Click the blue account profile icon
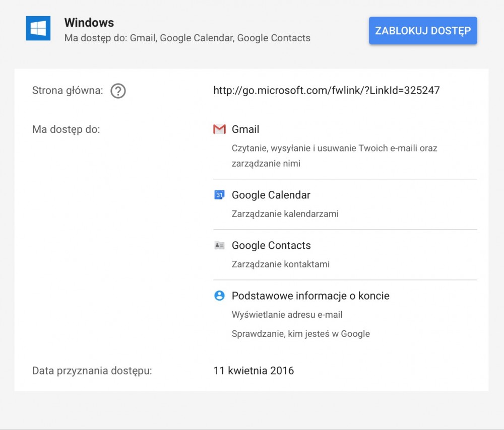504x430 pixels. 219,296
